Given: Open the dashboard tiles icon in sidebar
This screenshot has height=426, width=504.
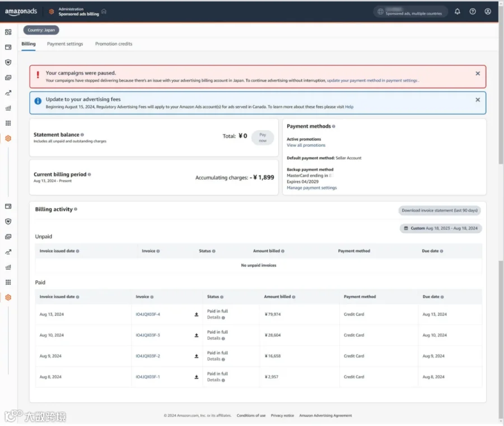Looking at the screenshot, I should coord(8,32).
